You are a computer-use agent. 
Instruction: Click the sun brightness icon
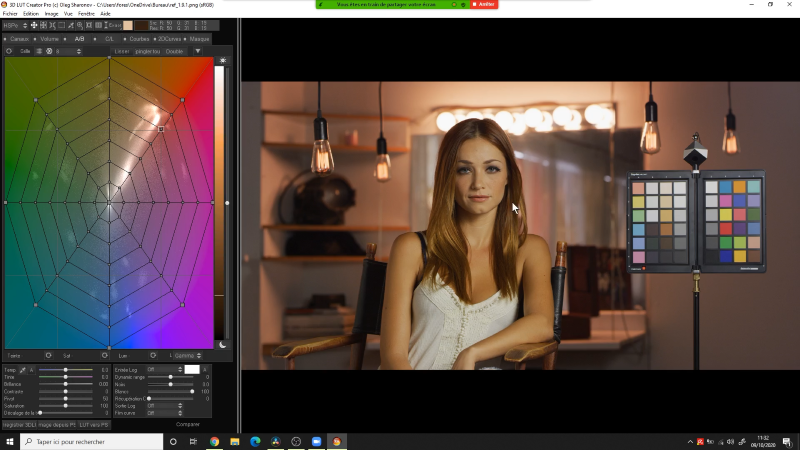pos(222,61)
